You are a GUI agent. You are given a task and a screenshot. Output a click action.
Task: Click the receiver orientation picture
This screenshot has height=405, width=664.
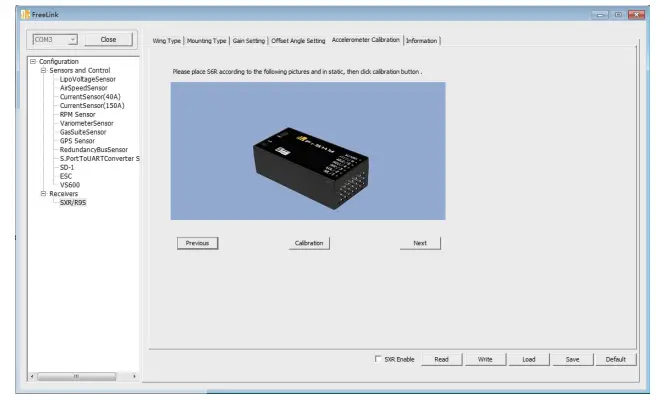point(308,151)
